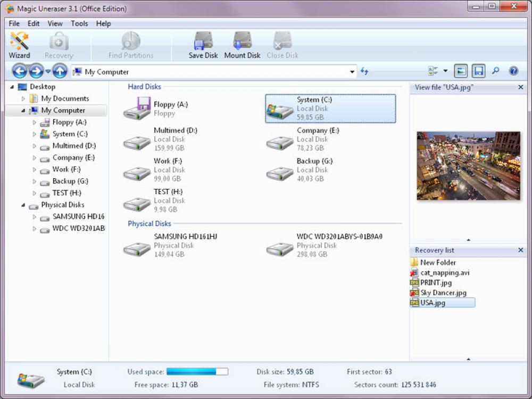This screenshot has height=399, width=532.
Task: Click the Used space progress bar
Action: click(197, 371)
